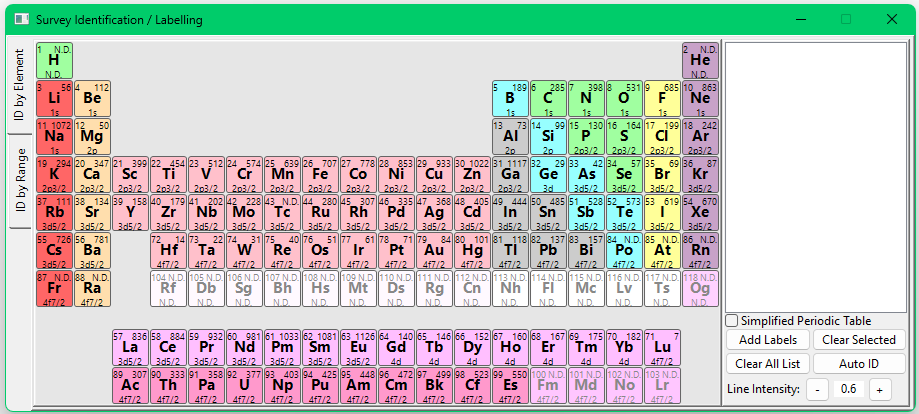919x414 pixels.
Task: Select the Silver (Ag) 3d5/2 tile
Action: click(x=434, y=213)
